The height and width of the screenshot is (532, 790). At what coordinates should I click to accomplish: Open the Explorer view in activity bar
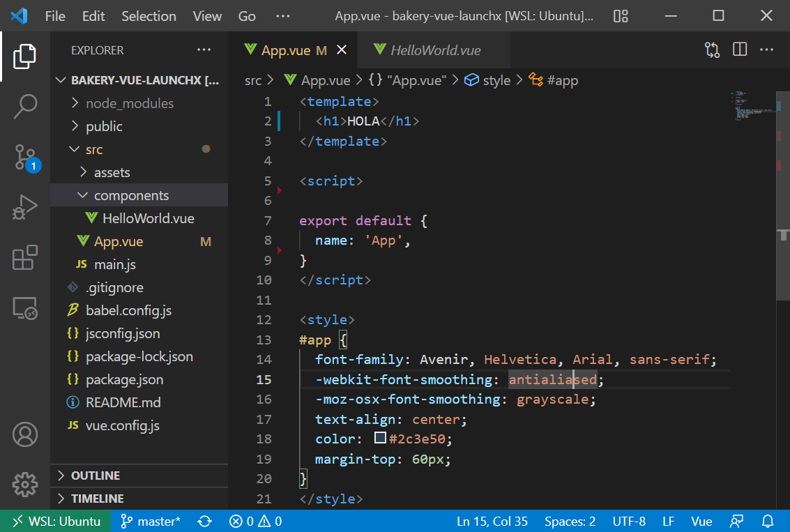coord(24,56)
